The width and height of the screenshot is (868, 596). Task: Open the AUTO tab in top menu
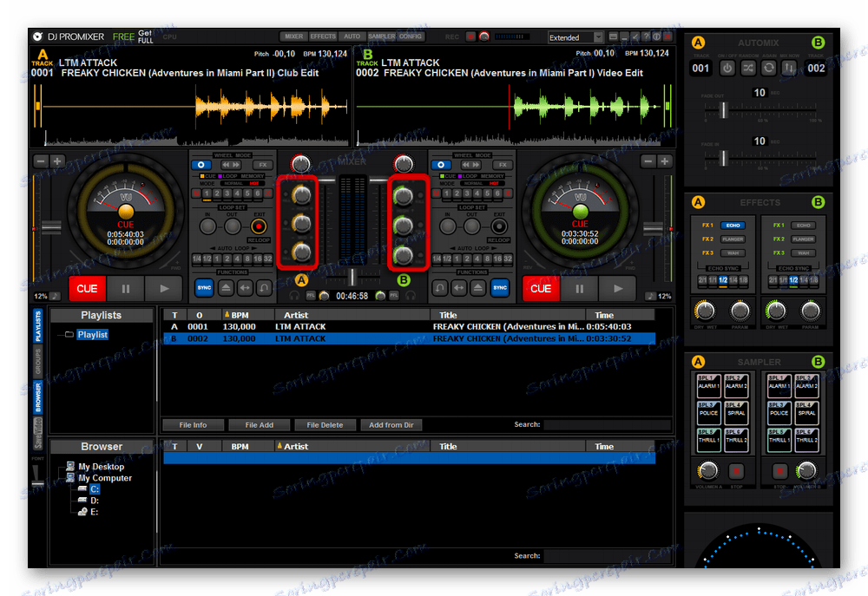(352, 36)
